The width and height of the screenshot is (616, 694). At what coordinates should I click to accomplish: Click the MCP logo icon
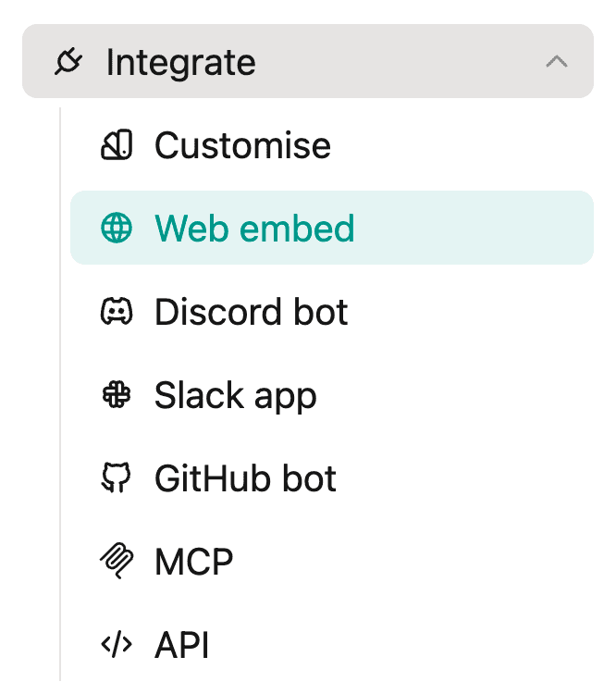[x=117, y=561]
